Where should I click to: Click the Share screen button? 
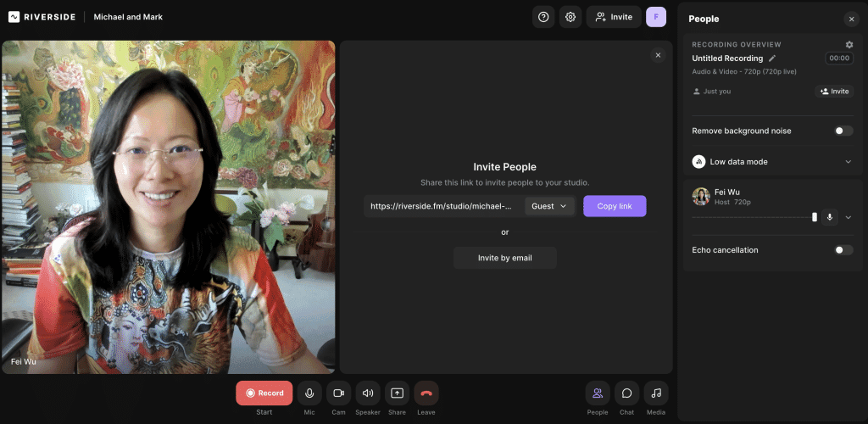[397, 393]
